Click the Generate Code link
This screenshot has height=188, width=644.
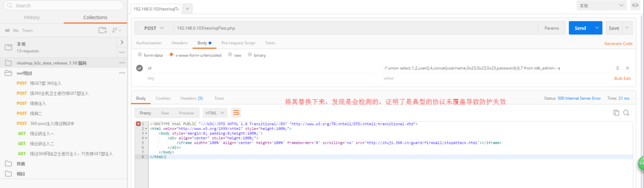point(618,44)
